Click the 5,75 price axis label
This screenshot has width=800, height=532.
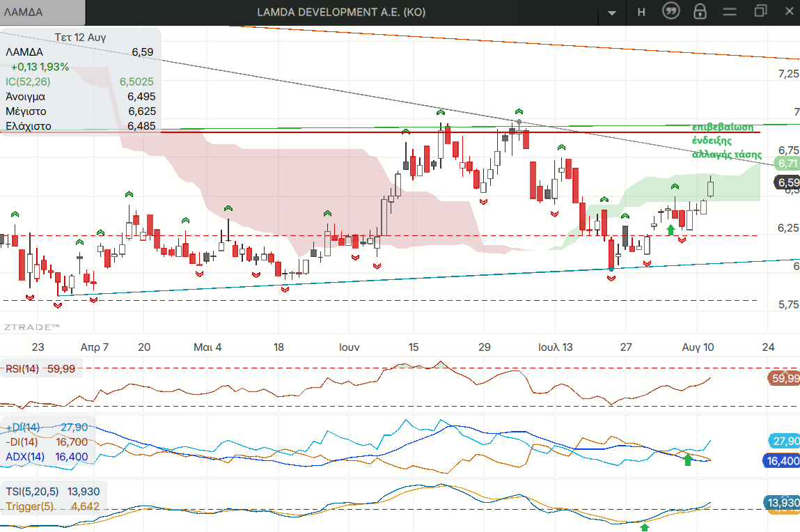click(x=788, y=304)
